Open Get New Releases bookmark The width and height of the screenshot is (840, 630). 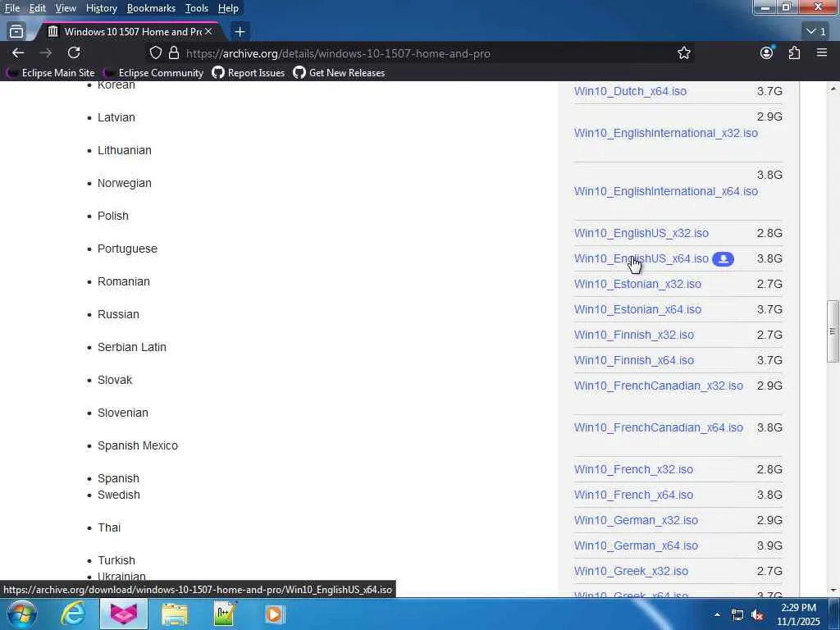pyautogui.click(x=339, y=72)
